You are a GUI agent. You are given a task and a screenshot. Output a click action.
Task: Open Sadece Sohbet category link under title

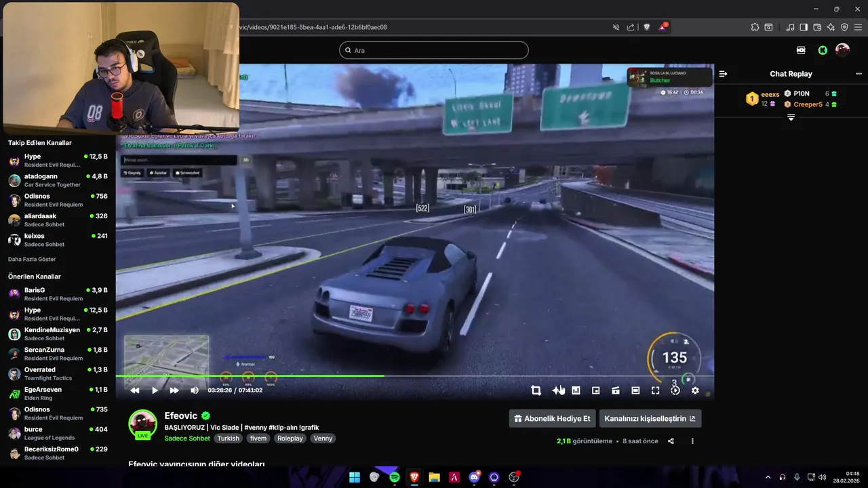tap(187, 439)
